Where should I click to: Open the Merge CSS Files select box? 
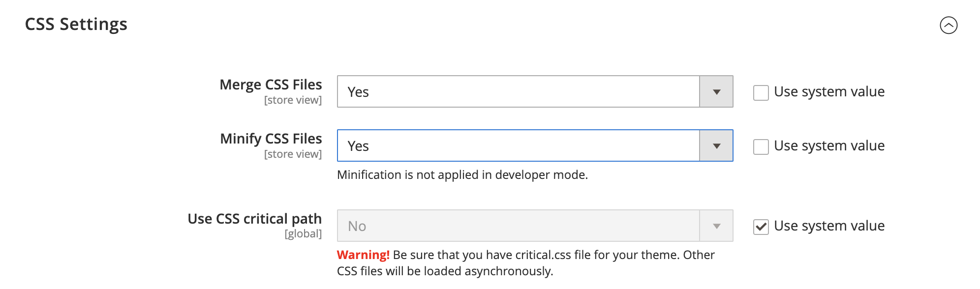[518, 92]
